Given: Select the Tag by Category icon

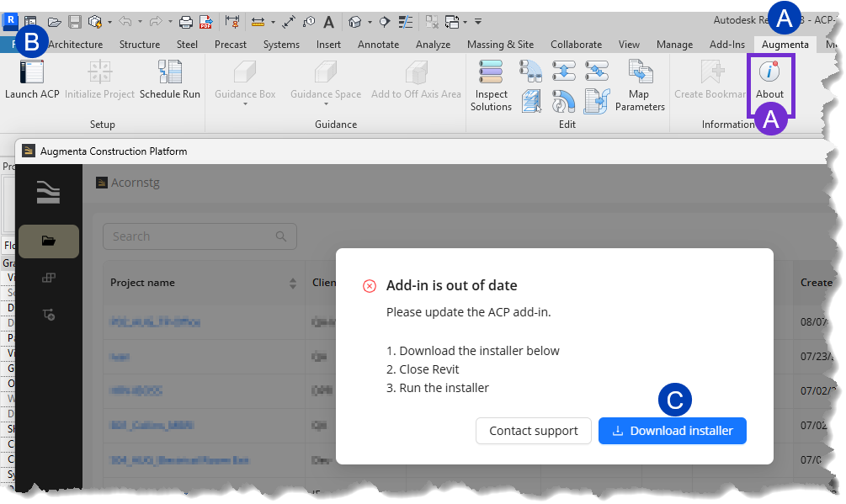Looking at the screenshot, I should (309, 22).
